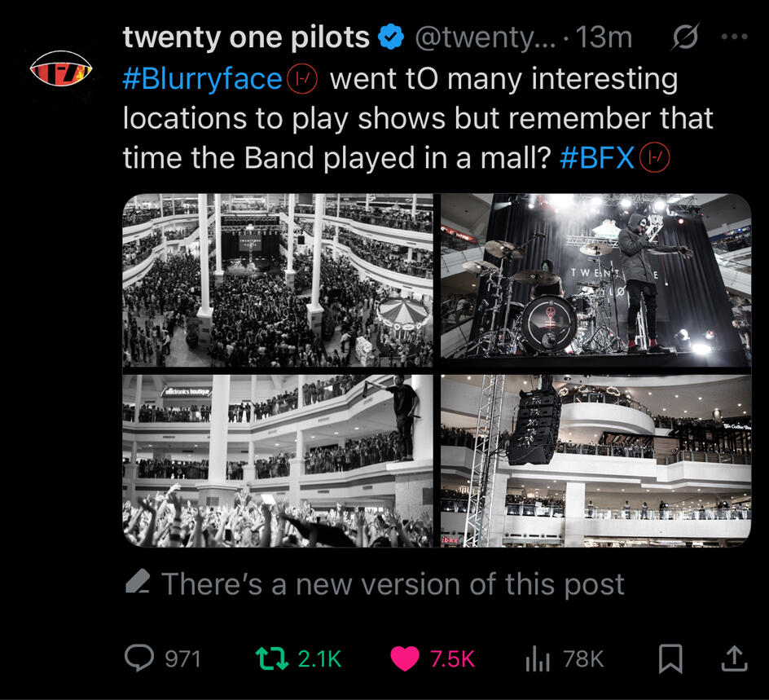The width and height of the screenshot is (769, 700).
Task: Select the @twenty... username handle
Action: click(486, 37)
